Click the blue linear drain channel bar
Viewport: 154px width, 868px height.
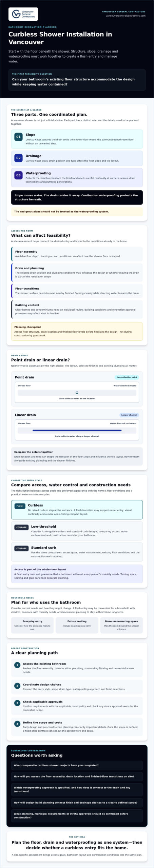[77, 430]
